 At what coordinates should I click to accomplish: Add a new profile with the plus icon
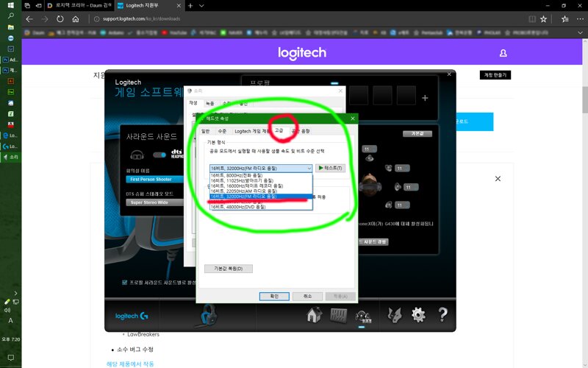click(425, 98)
